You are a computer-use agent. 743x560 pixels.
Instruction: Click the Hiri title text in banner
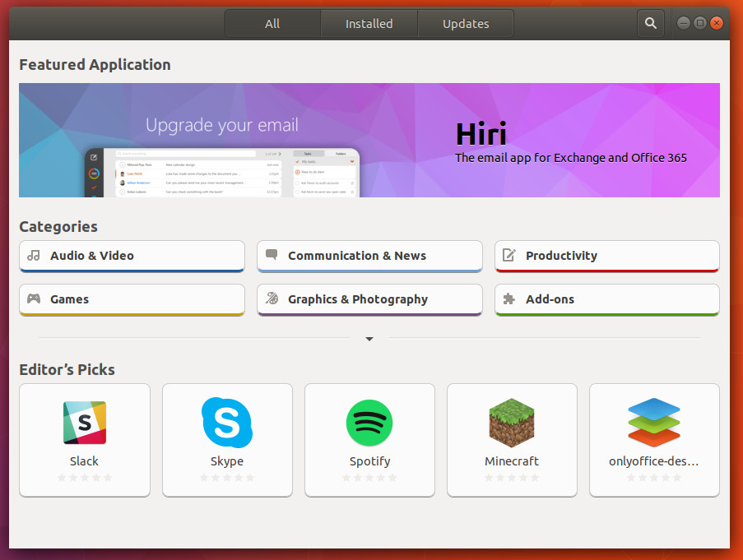click(x=481, y=134)
